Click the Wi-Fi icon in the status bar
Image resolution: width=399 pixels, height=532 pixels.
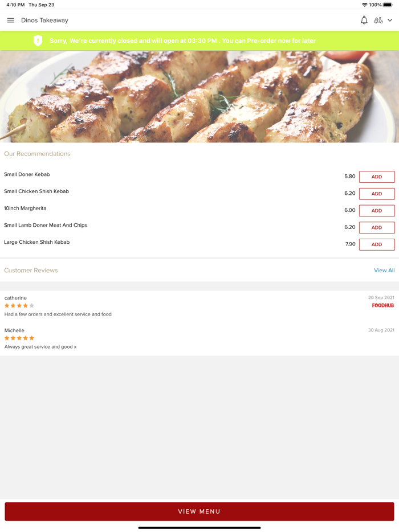(x=365, y=5)
